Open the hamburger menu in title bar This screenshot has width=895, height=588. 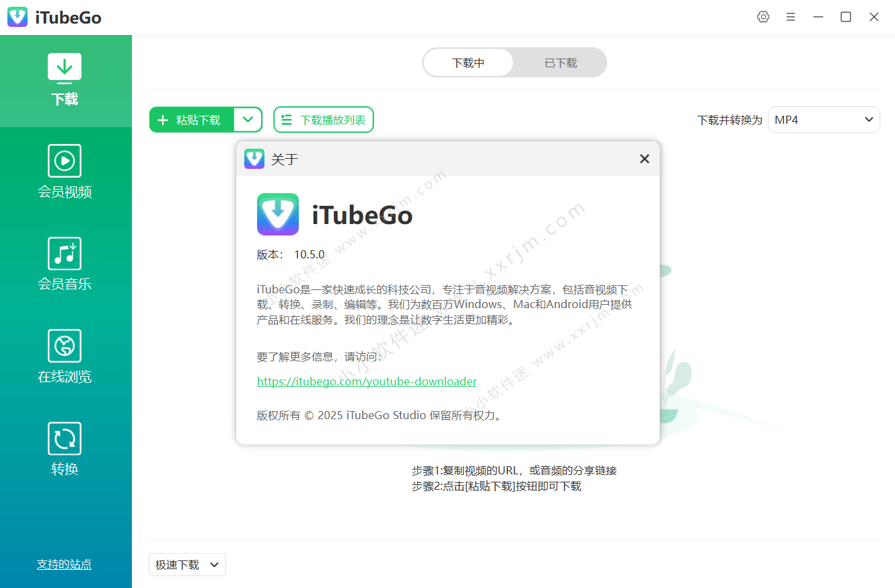coord(791,17)
